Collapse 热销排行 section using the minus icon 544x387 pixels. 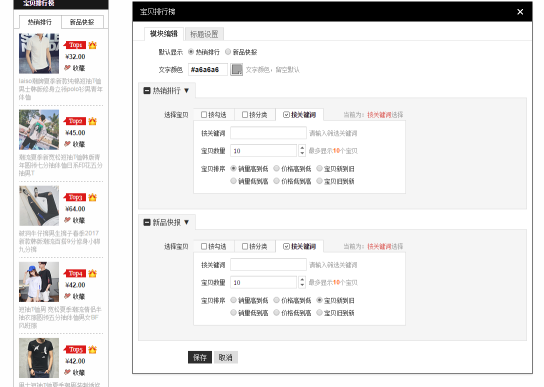(147, 91)
